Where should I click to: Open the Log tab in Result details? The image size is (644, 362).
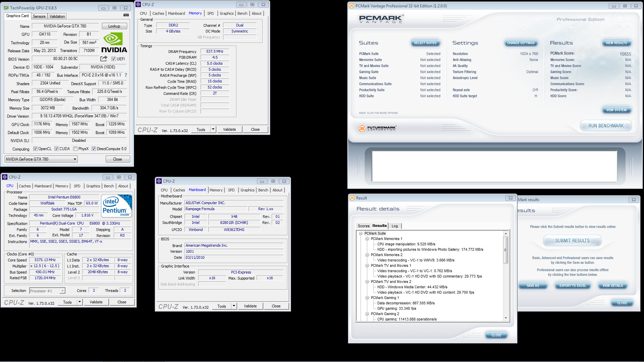pyautogui.click(x=395, y=226)
